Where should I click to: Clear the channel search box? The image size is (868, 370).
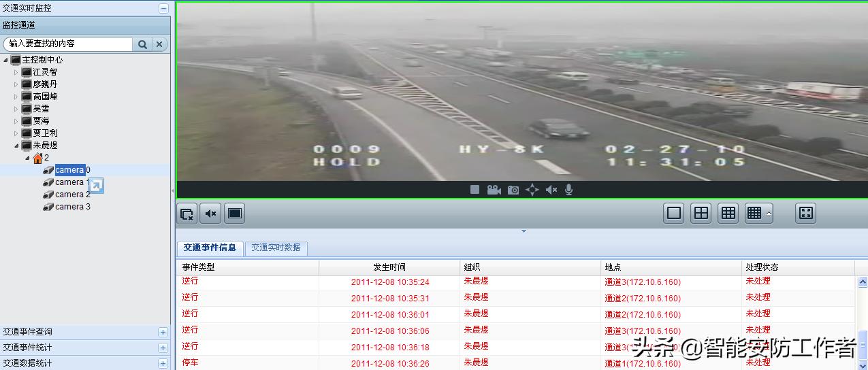(159, 44)
